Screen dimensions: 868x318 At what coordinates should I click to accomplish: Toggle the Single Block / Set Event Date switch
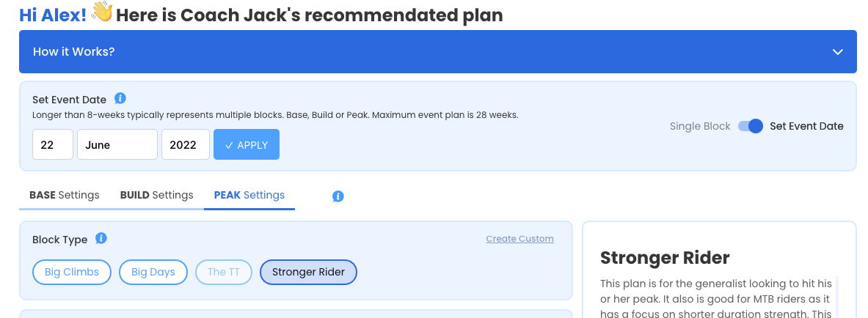coord(751,126)
